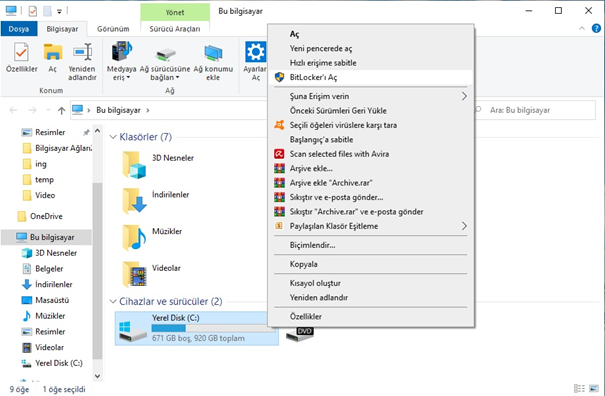The image size is (605, 396).
Task: Select the Videolar folder icon
Action: (x=134, y=274)
